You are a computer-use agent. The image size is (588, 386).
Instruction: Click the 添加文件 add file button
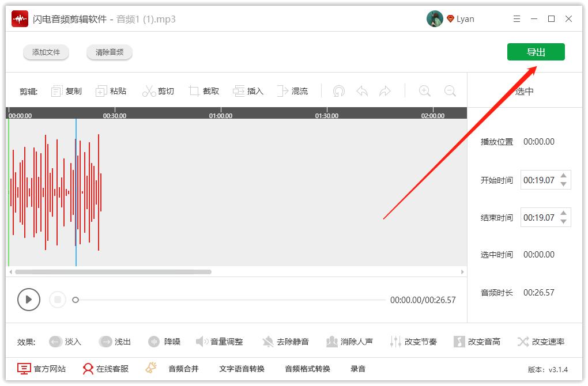pyautogui.click(x=46, y=52)
